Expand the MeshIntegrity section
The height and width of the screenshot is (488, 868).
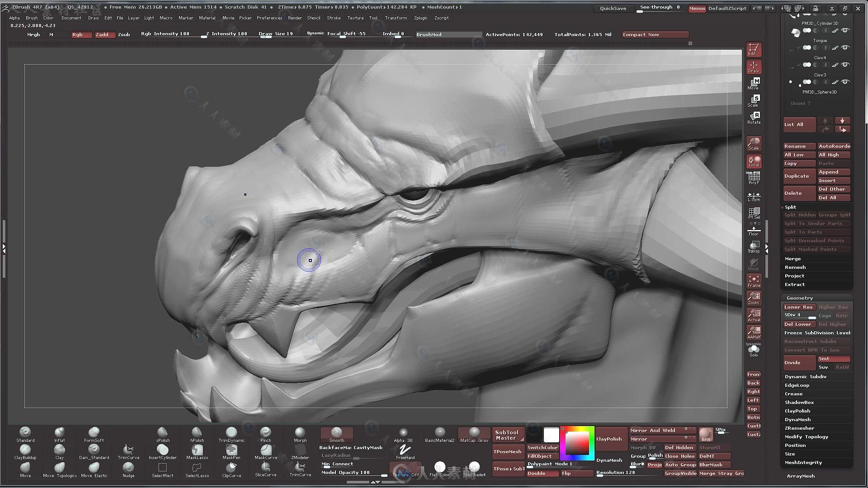point(803,463)
